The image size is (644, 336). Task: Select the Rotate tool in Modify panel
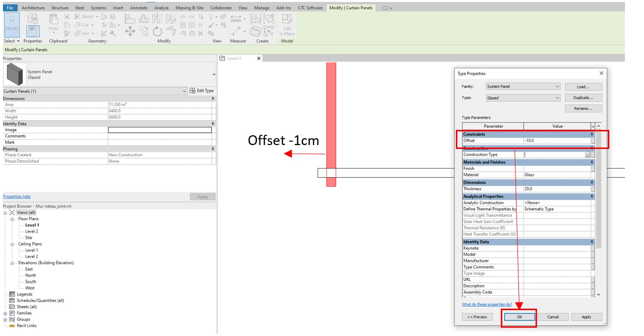click(157, 32)
